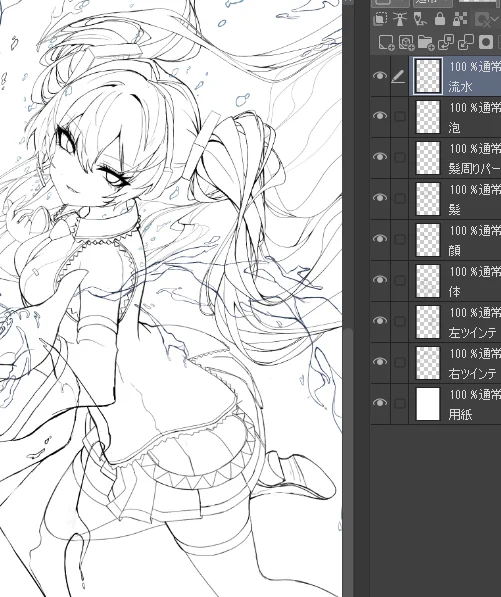Merge with layer below icon
Image resolution: width=501 pixels, height=597 pixels.
[x=466, y=43]
